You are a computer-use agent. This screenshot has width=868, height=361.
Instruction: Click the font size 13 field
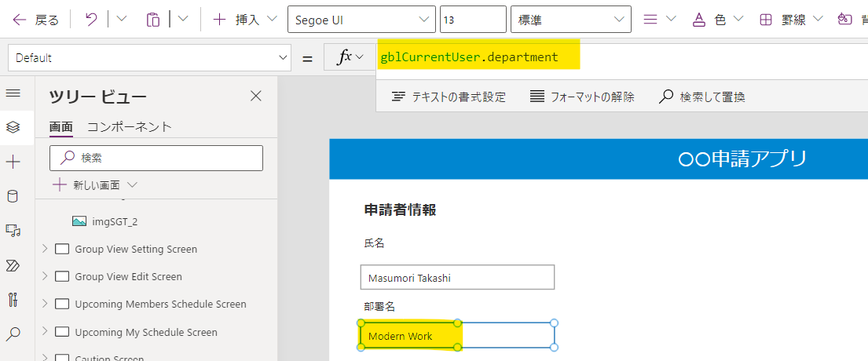[474, 20]
